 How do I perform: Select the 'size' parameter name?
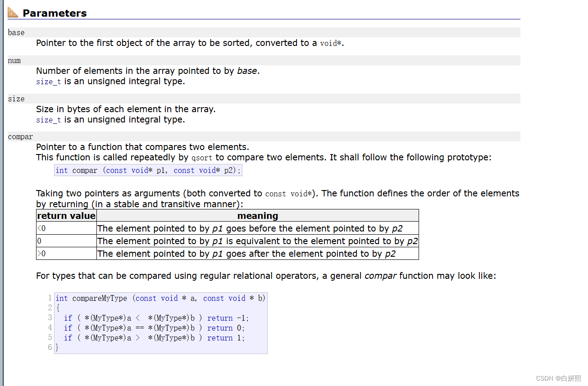pos(16,99)
